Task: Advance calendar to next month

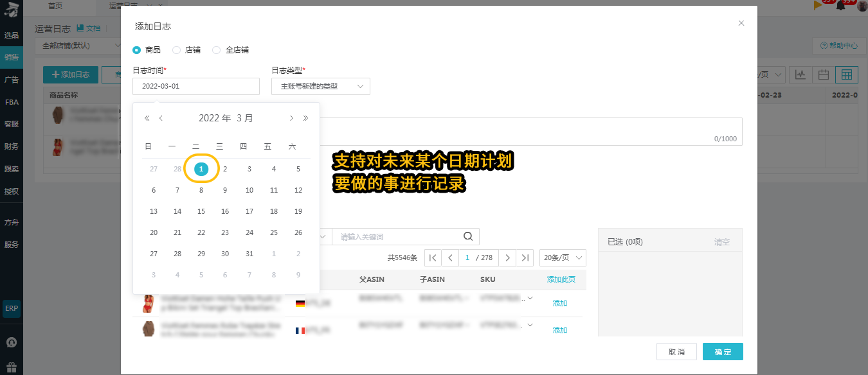Action: pyautogui.click(x=291, y=118)
